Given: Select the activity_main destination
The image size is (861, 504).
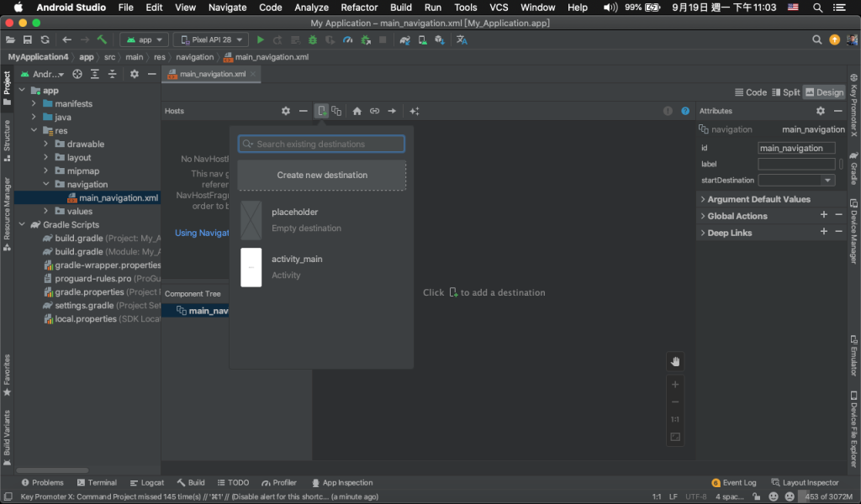Looking at the screenshot, I should (322, 267).
